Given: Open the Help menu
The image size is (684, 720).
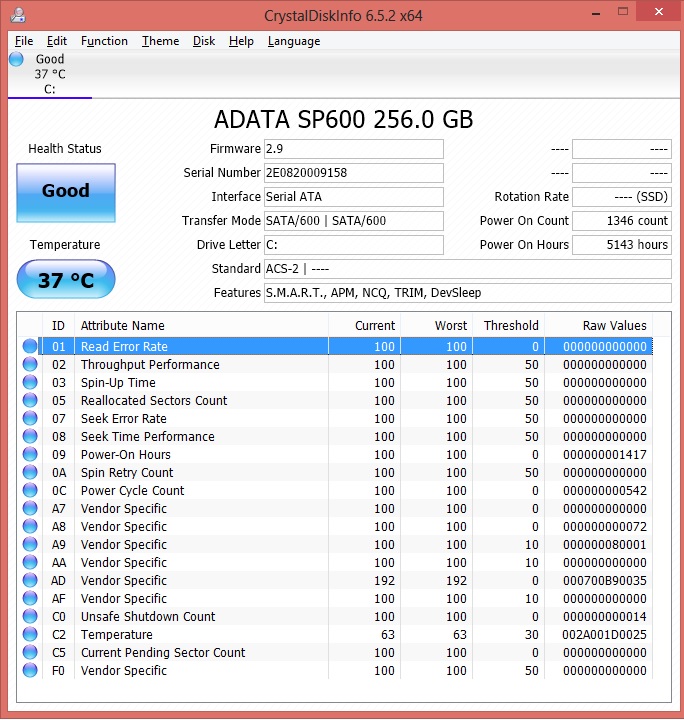Looking at the screenshot, I should (241, 41).
